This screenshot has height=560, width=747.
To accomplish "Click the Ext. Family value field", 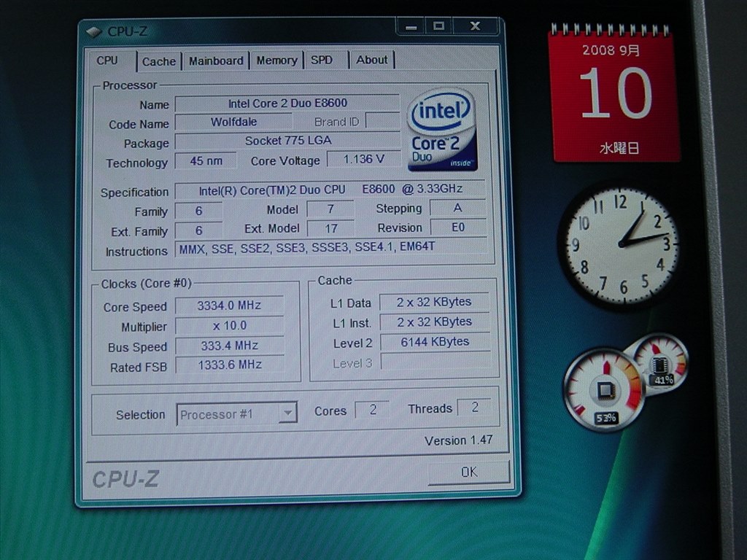I will [x=198, y=230].
